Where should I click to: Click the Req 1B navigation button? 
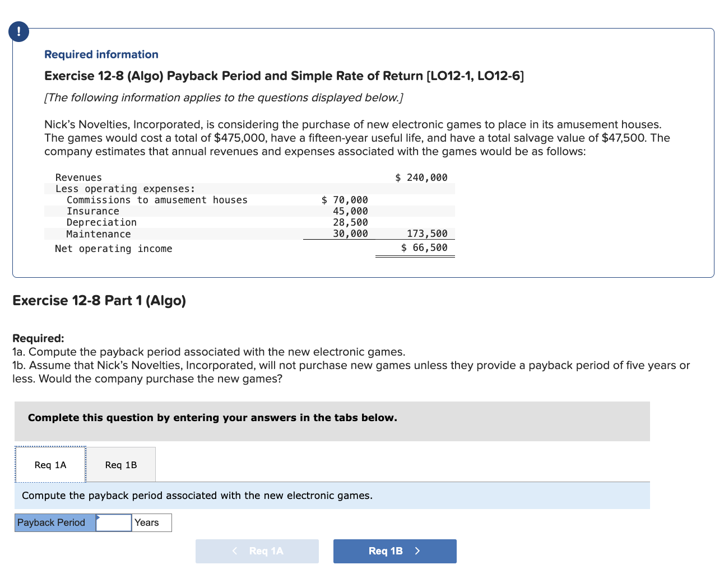pos(395,551)
